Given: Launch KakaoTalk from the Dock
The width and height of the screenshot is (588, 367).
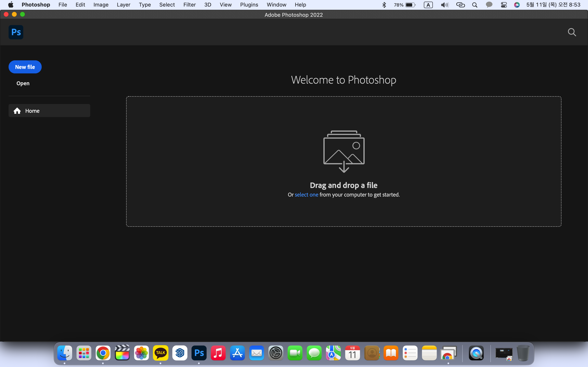Looking at the screenshot, I should [160, 353].
